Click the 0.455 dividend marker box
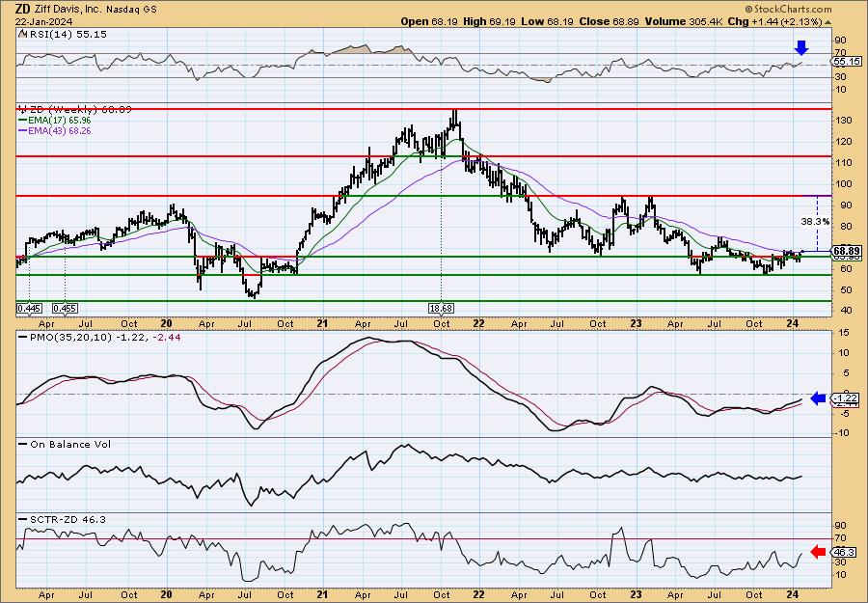This screenshot has width=868, height=603. (x=65, y=309)
